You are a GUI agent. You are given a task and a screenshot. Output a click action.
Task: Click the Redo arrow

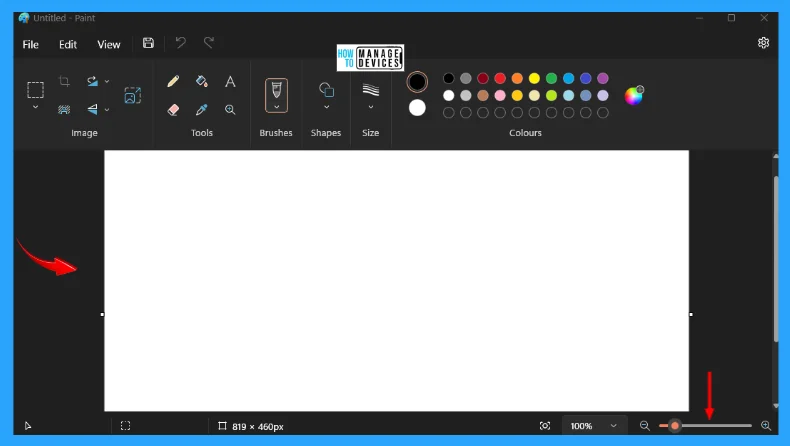coord(209,43)
